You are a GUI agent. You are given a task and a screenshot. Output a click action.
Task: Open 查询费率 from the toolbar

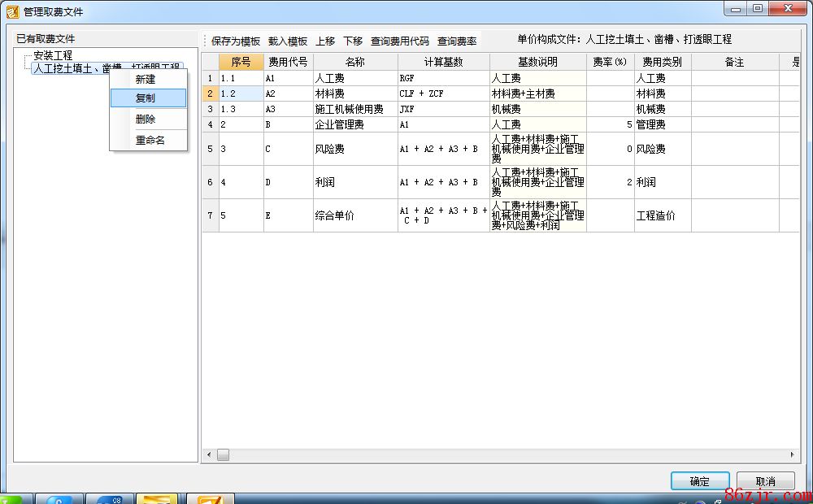pyautogui.click(x=457, y=41)
